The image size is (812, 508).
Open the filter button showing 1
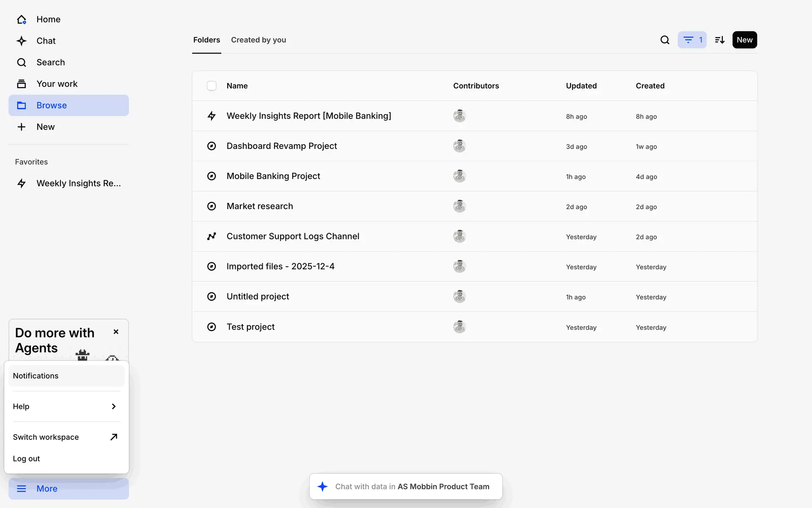click(x=692, y=40)
